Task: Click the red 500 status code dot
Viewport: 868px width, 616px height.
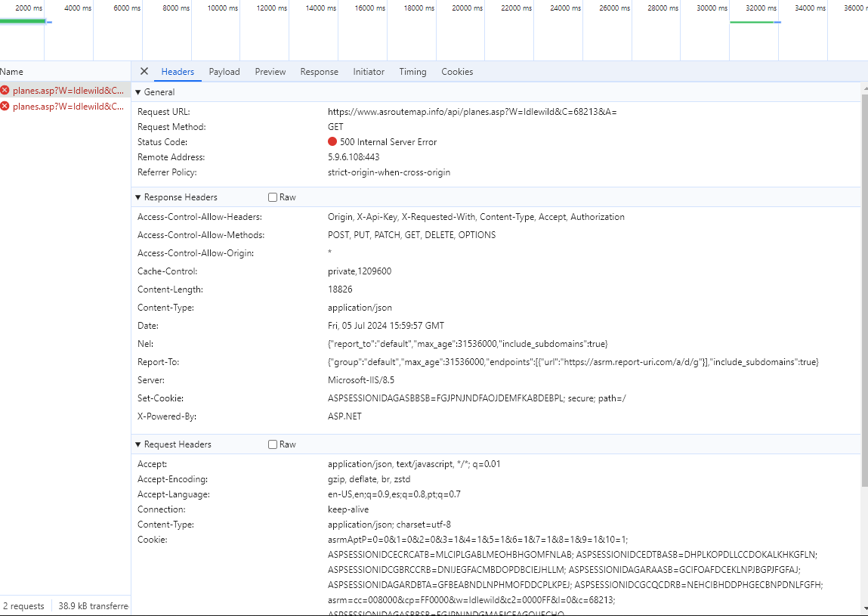Action: (x=332, y=142)
